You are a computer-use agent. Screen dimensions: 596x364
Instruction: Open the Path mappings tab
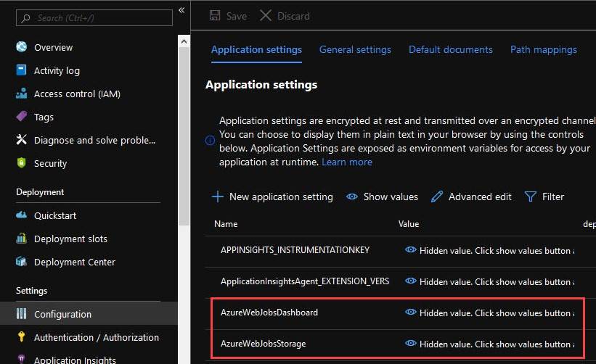(544, 50)
